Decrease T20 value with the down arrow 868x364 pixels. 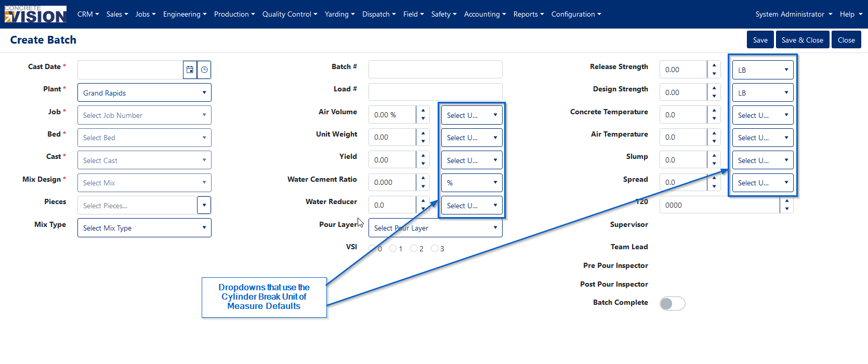pos(787,209)
